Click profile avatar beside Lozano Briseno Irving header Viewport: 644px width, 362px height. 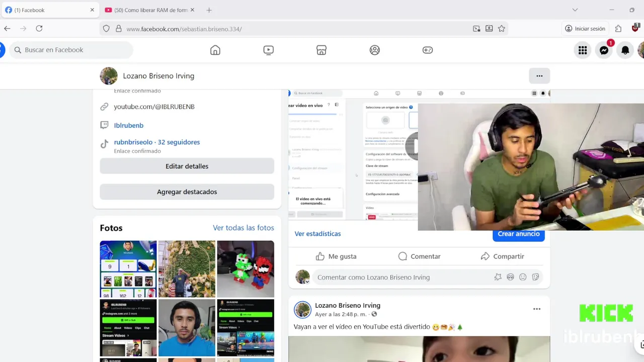[x=109, y=76]
